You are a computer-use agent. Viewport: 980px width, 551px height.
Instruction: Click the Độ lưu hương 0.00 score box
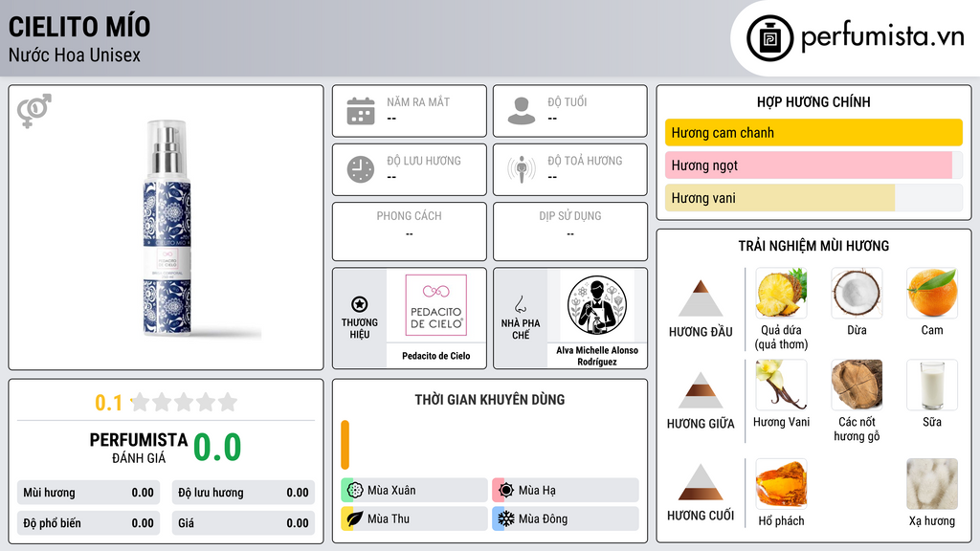[x=243, y=493]
